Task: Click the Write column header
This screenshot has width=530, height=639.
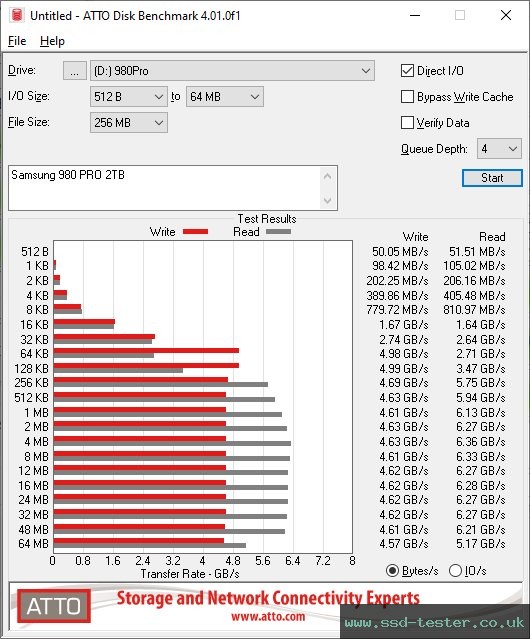Action: coord(416,237)
